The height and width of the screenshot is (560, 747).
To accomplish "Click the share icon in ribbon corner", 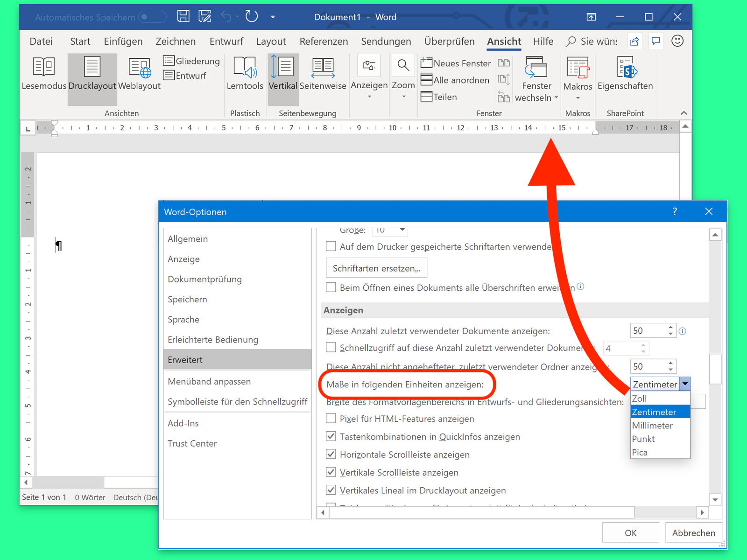I will point(634,41).
